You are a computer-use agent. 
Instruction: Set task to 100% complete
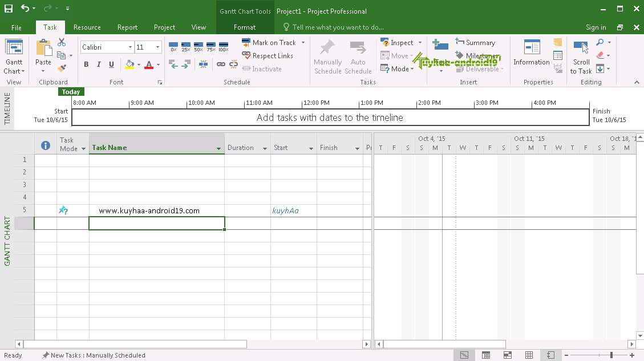224,46
